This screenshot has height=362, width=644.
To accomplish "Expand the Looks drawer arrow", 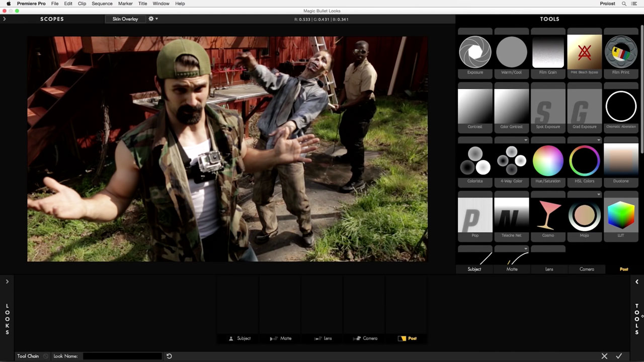I will click(7, 282).
